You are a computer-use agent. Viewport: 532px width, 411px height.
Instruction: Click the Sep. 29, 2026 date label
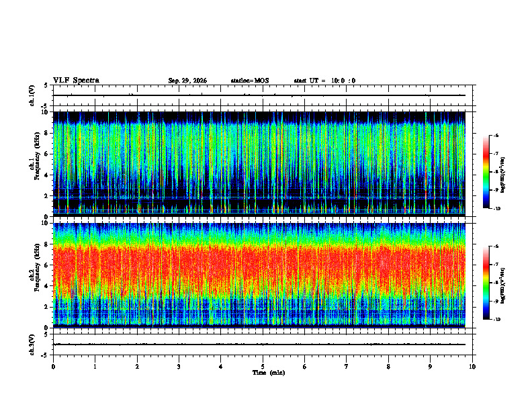[x=187, y=81]
